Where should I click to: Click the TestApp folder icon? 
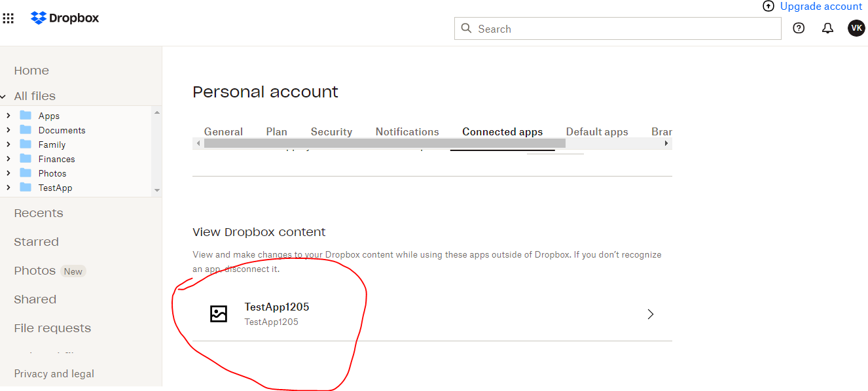[26, 187]
